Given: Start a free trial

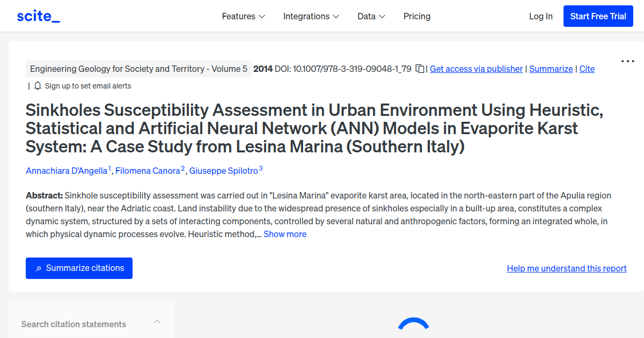Looking at the screenshot, I should [x=598, y=16].
